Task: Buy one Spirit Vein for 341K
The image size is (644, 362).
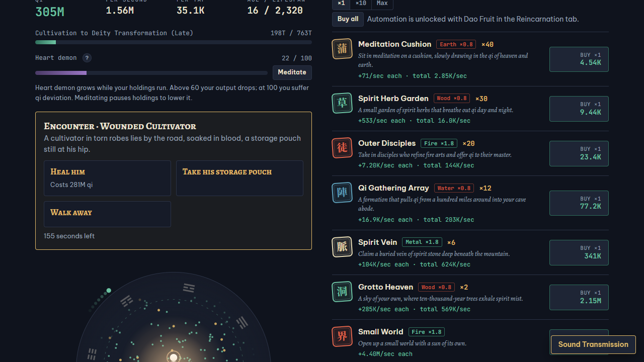Action: [x=579, y=252]
